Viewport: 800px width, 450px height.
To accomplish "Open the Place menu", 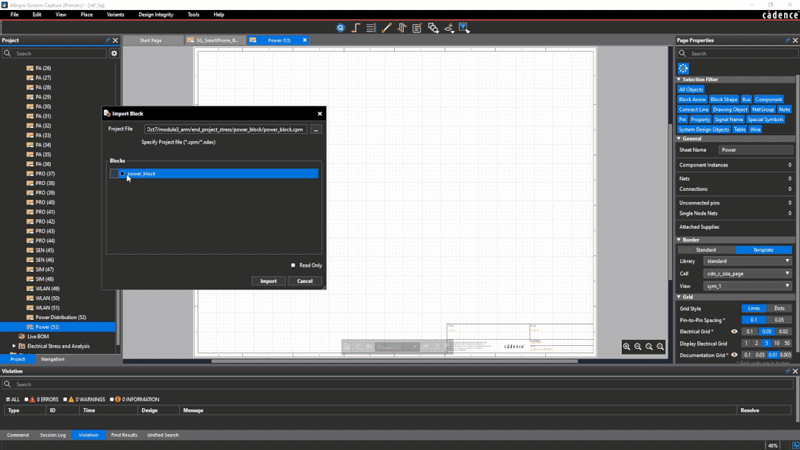I will 86,15.
